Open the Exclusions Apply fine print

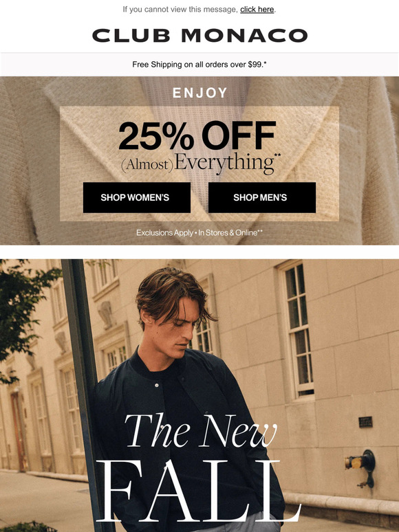(199, 233)
